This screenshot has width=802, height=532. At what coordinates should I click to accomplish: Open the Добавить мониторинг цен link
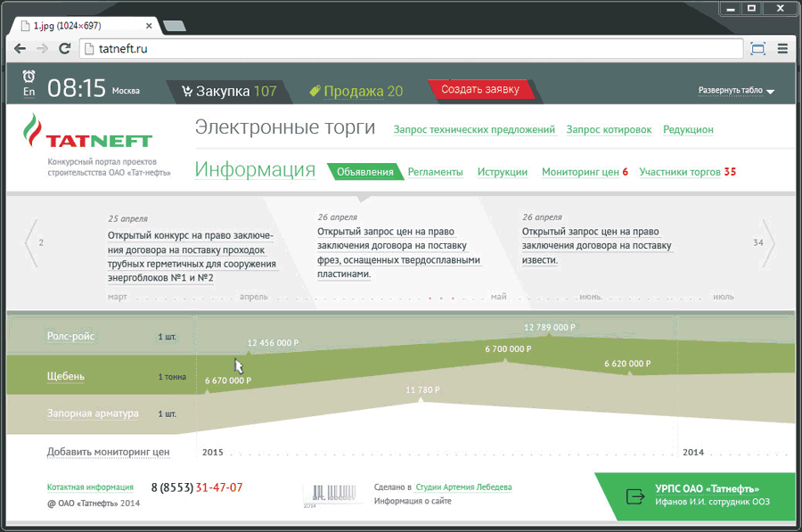pos(108,452)
